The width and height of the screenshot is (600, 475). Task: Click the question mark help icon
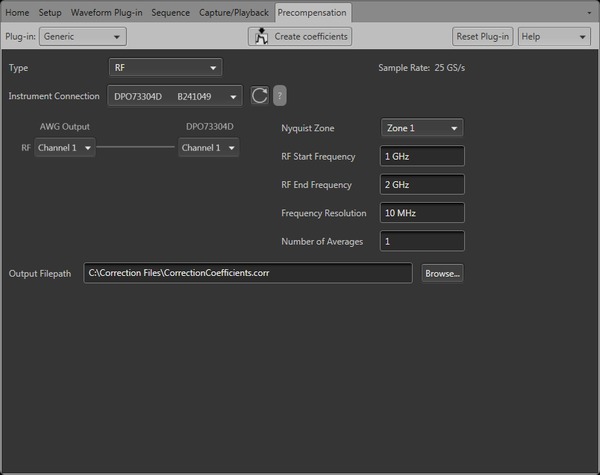(280, 96)
